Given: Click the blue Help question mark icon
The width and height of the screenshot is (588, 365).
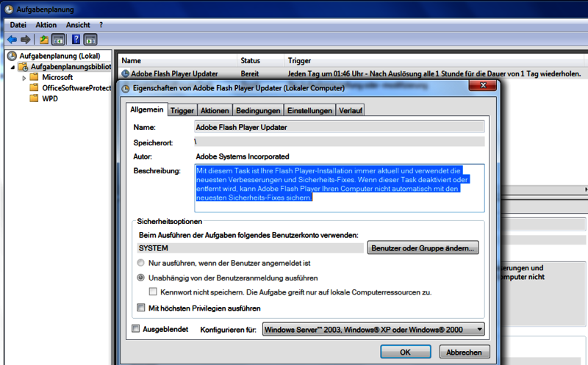Looking at the screenshot, I should (76, 40).
